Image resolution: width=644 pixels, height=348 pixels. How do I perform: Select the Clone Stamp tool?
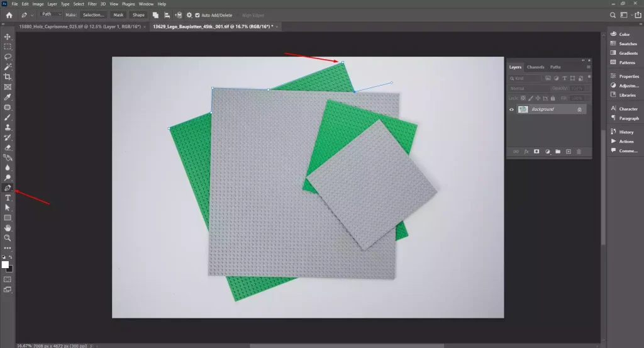tap(8, 127)
